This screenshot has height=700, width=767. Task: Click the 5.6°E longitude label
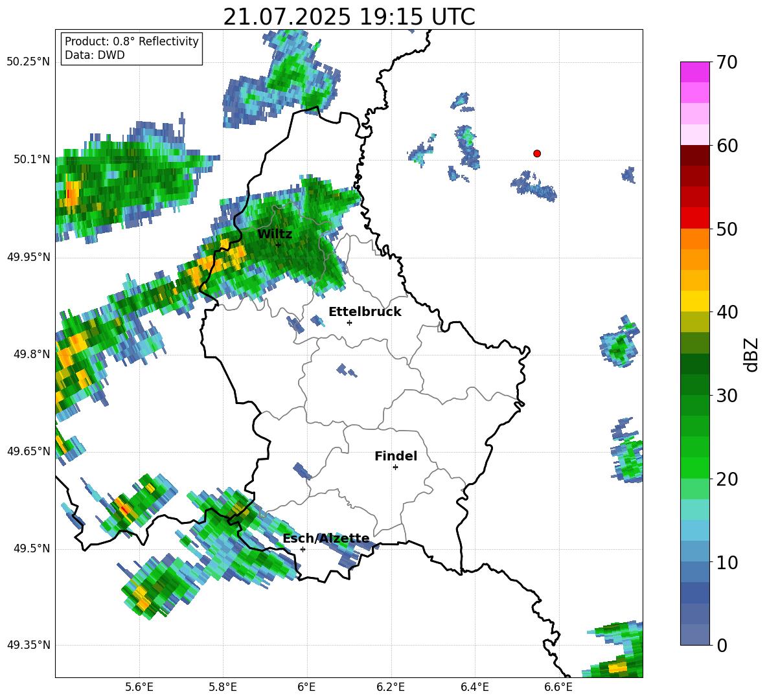[x=139, y=688]
